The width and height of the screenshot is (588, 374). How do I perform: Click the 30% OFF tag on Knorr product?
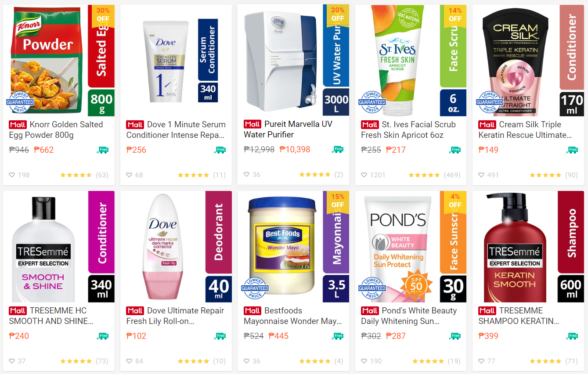(x=103, y=14)
